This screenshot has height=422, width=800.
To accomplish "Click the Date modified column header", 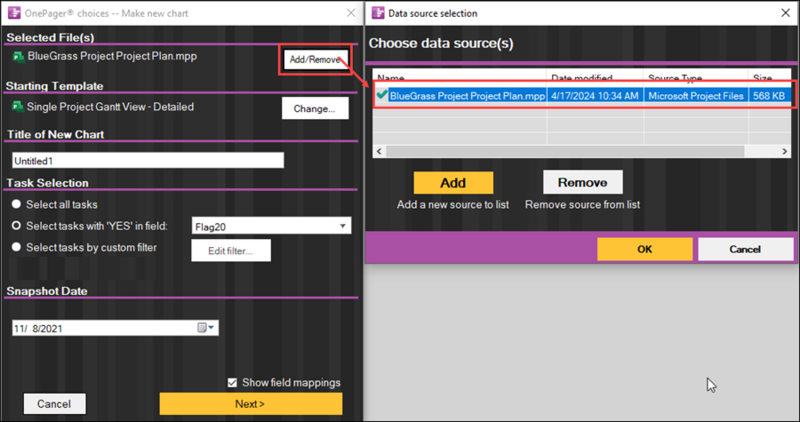I will 595,78.
